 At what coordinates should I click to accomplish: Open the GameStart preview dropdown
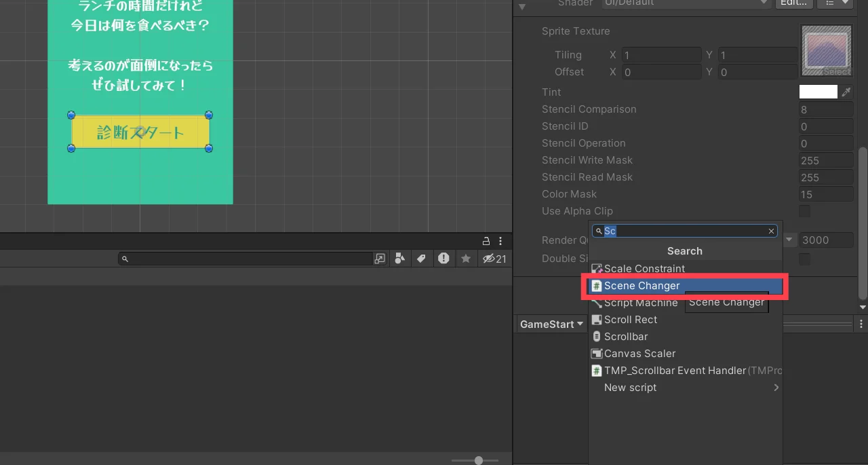[551, 324]
